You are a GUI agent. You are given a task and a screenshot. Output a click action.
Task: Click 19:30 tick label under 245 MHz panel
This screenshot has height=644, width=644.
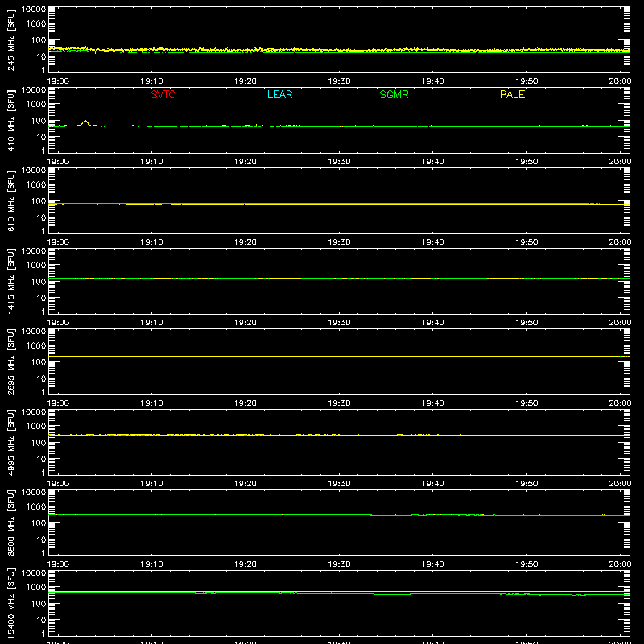pos(339,81)
